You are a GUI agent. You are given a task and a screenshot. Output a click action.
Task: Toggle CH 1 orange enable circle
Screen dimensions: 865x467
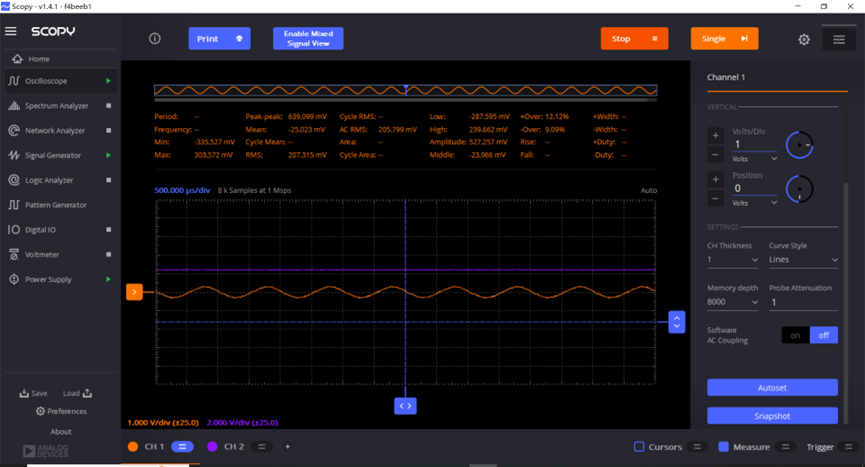click(x=133, y=447)
